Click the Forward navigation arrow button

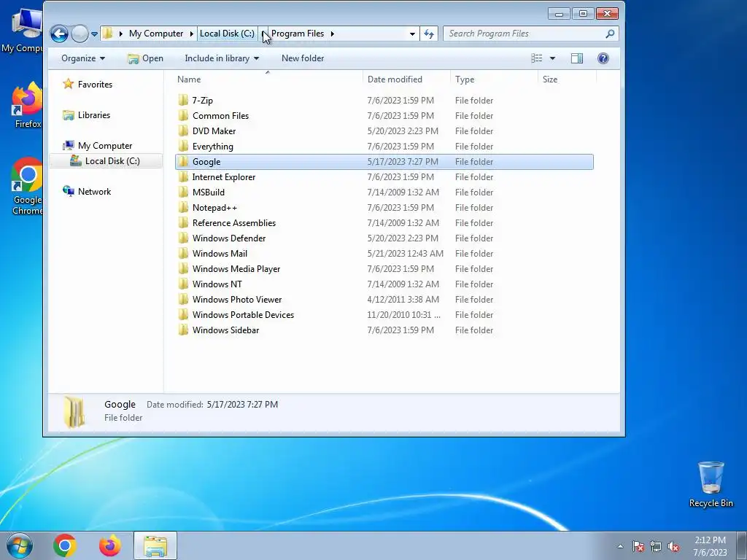click(x=80, y=34)
